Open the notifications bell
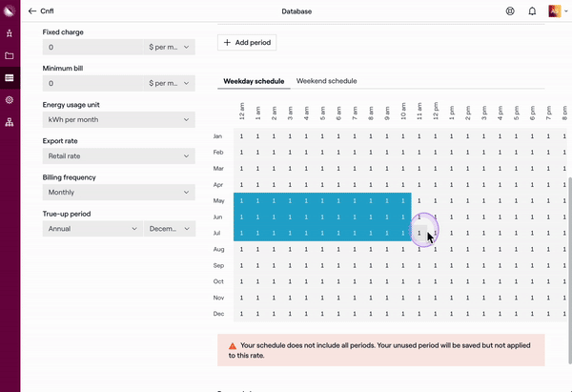Viewport: 572px width, 392px height. click(532, 11)
